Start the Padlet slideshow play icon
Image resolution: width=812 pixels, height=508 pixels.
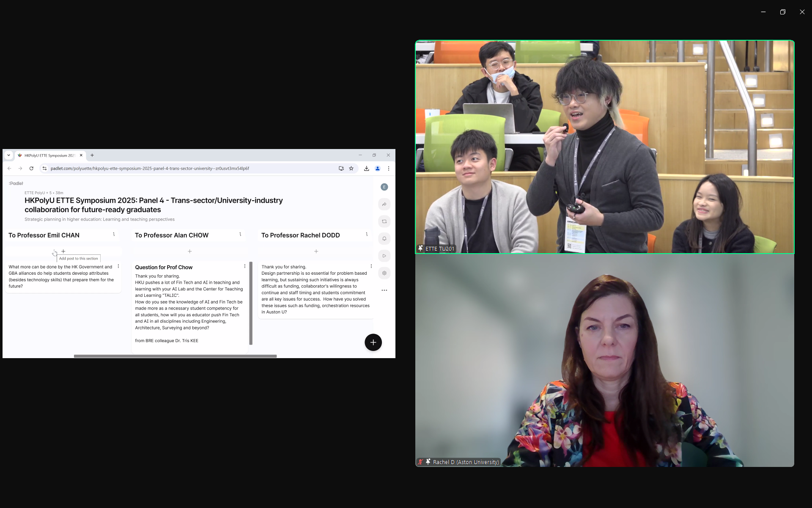384,256
